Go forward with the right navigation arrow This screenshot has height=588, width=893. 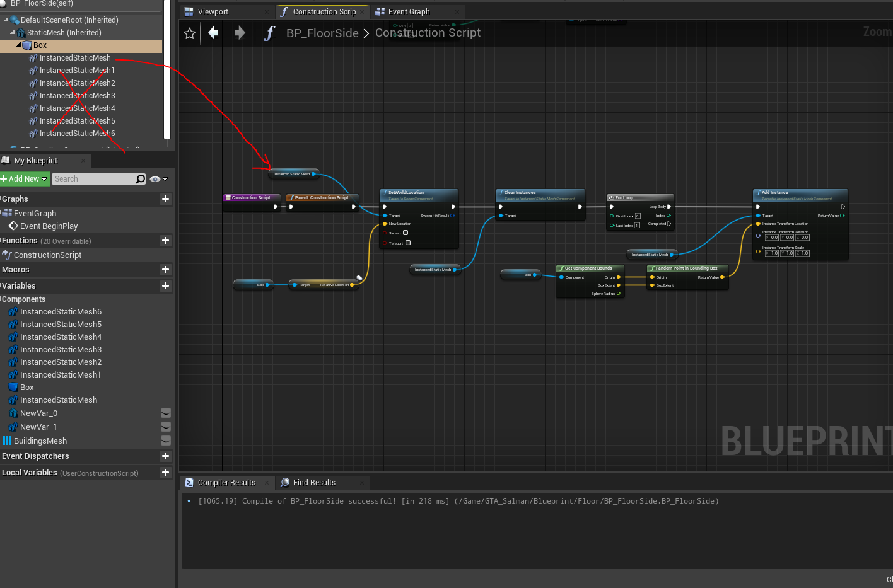click(x=240, y=33)
